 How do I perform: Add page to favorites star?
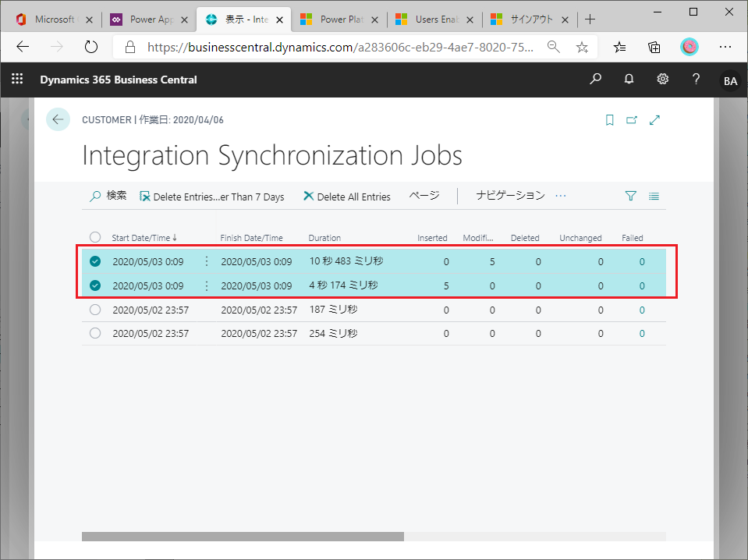(x=582, y=47)
